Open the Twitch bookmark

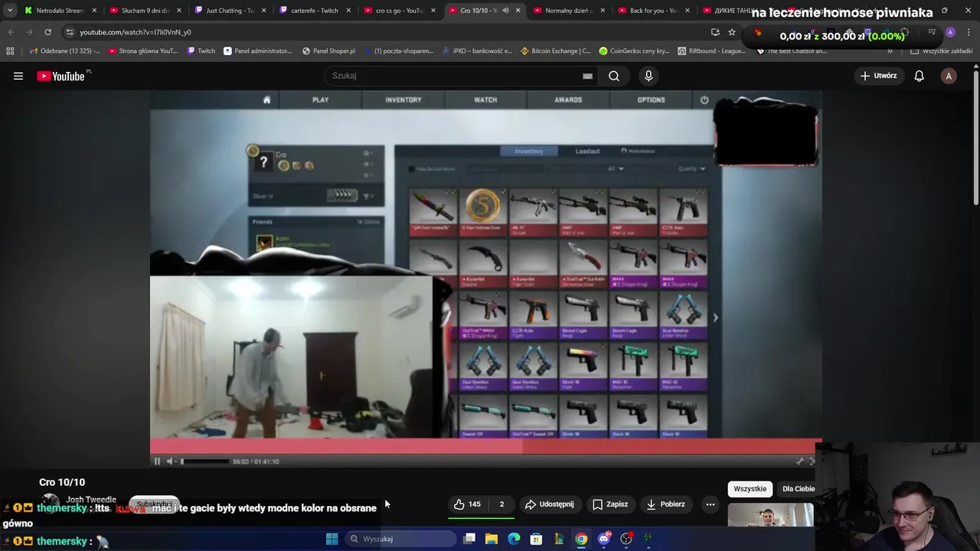(x=201, y=51)
